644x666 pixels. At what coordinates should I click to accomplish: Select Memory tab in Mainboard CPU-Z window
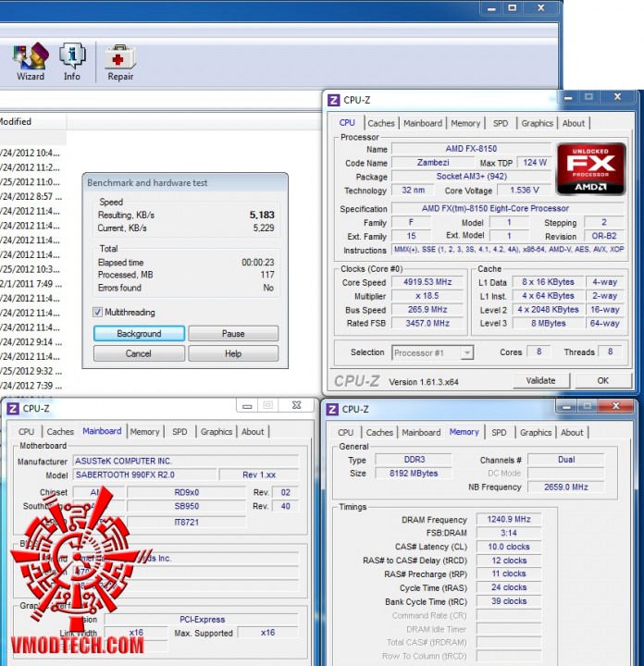point(144,432)
